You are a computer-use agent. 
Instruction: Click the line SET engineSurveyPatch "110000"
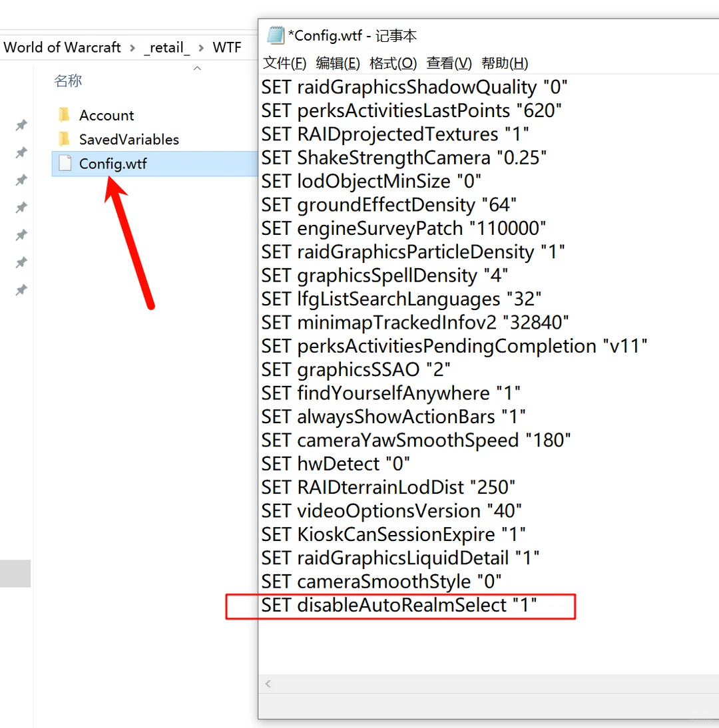403,228
